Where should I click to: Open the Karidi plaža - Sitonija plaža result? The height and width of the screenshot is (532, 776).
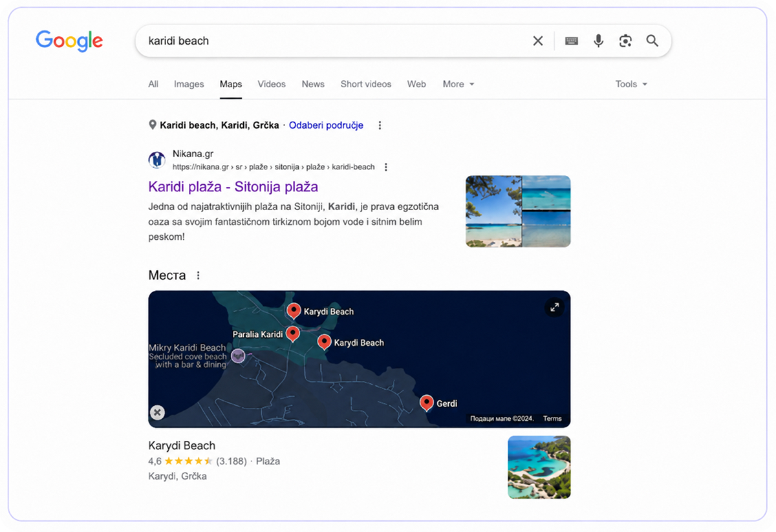[x=233, y=187]
